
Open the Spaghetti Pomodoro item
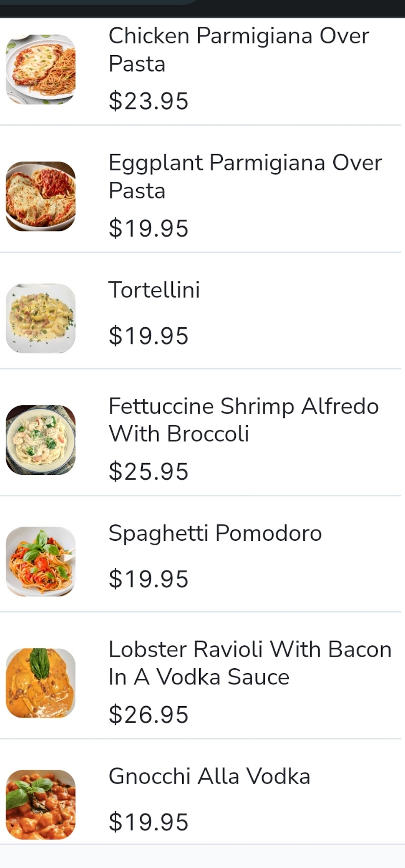215,533
